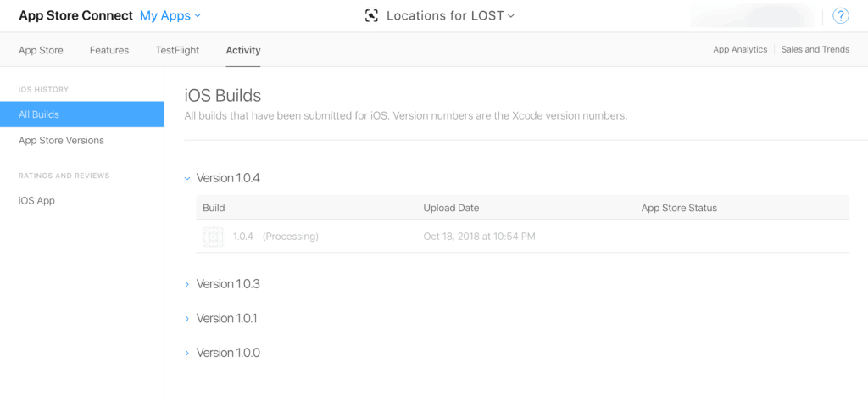Open the App Analytics link
The height and width of the screenshot is (396, 868).
click(x=740, y=49)
